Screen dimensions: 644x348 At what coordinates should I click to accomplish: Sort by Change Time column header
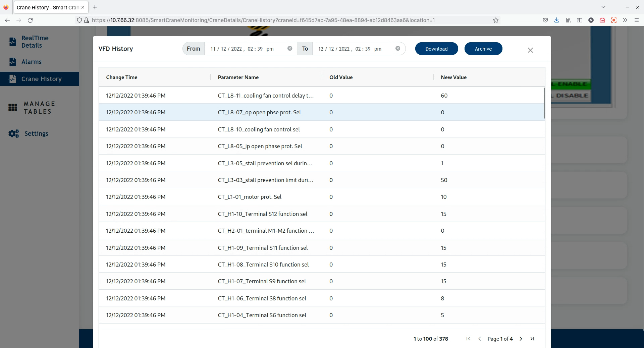point(122,77)
